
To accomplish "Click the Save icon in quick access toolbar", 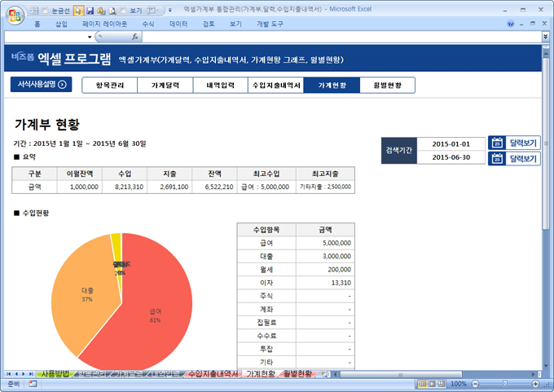I will (90, 11).
